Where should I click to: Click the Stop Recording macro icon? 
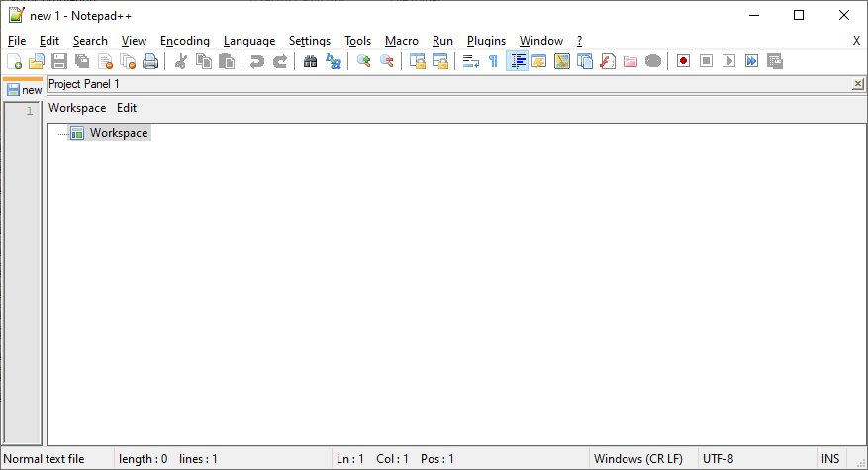tap(706, 61)
